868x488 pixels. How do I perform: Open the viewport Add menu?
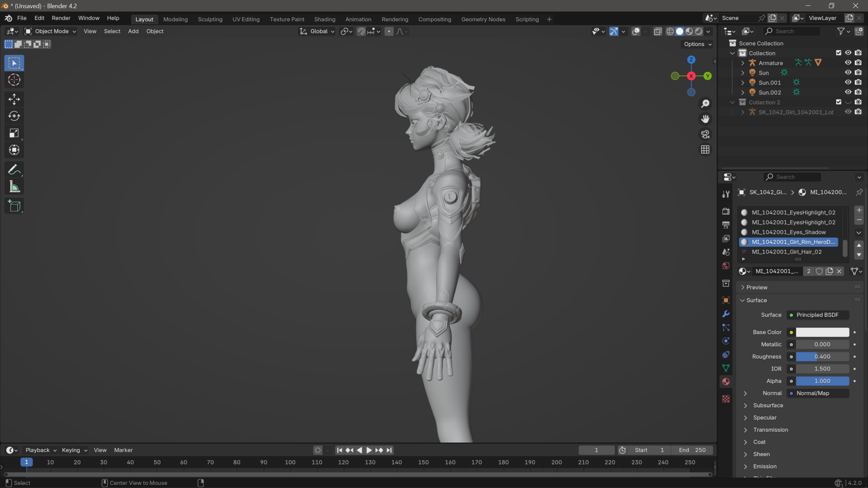(x=133, y=31)
